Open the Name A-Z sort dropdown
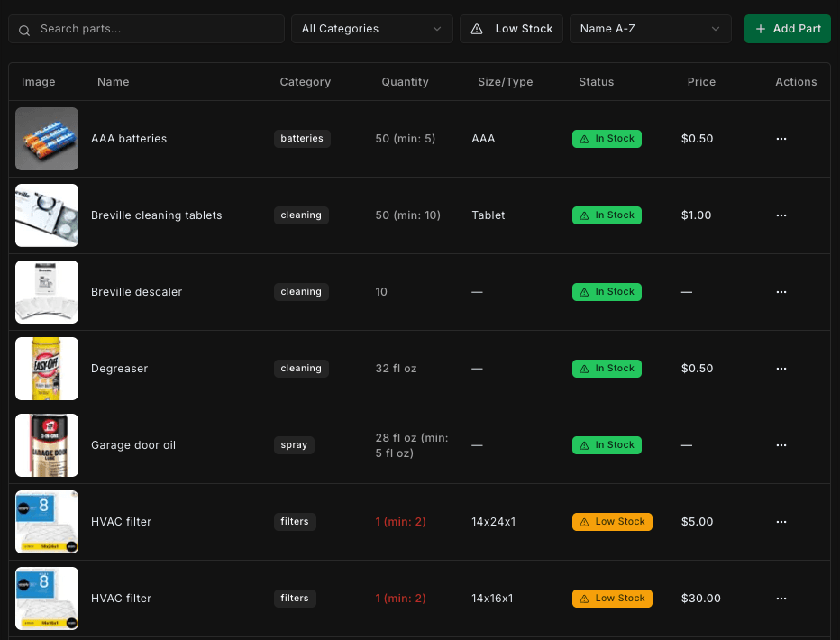Viewport: 840px width, 640px height. point(650,28)
